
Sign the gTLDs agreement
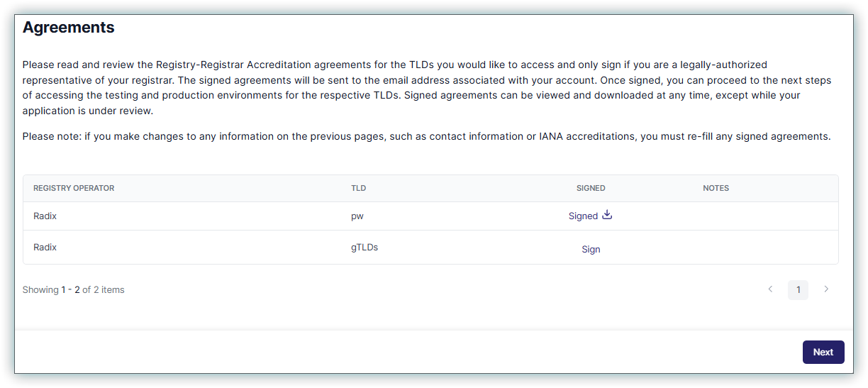click(591, 250)
